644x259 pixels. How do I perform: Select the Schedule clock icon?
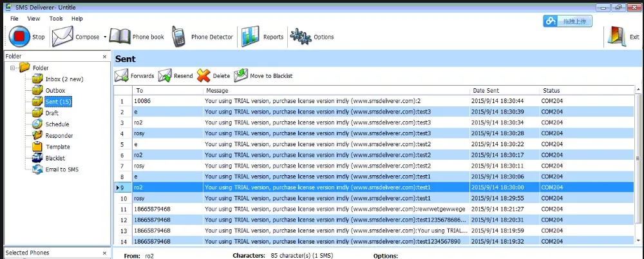click(38, 124)
